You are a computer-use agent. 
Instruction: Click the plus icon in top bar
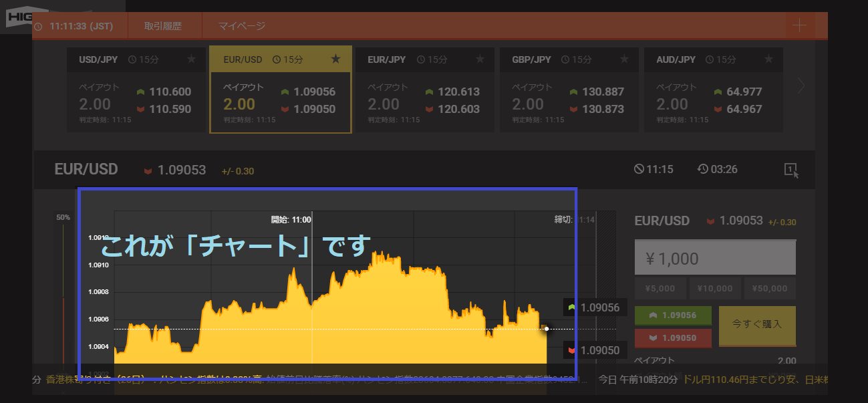(x=799, y=26)
